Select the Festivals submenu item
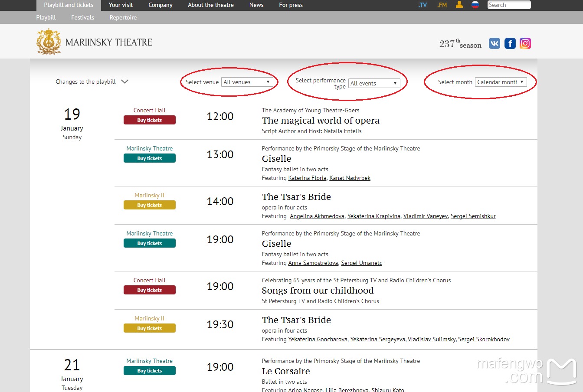This screenshot has width=583, height=392. tap(83, 17)
